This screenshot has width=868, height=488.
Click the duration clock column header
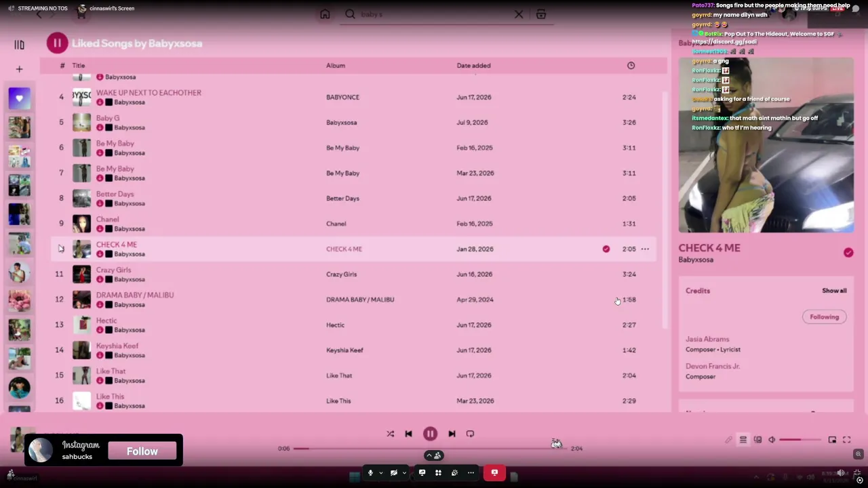631,66
